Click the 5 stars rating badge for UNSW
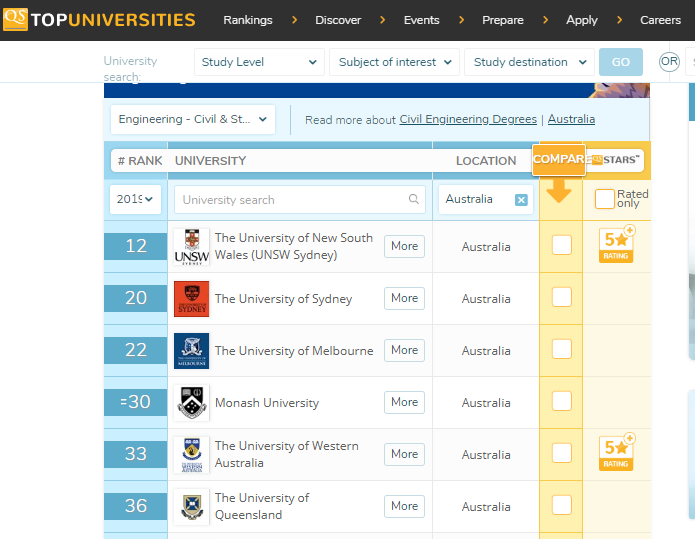Screen dimensions: 695x539 pyautogui.click(x=616, y=245)
